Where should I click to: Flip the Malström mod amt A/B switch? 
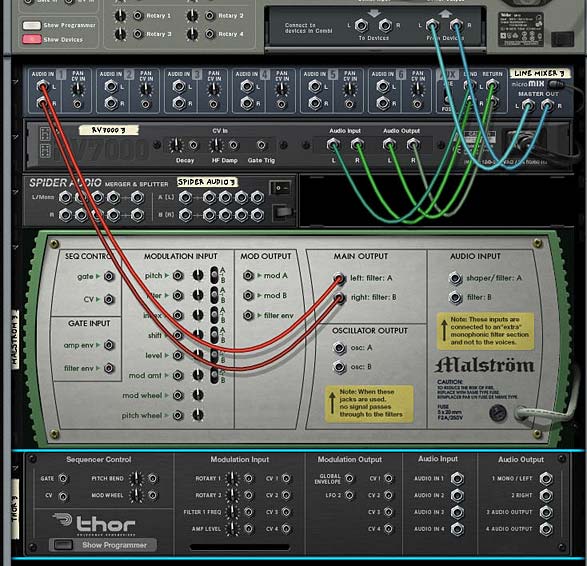point(215,375)
